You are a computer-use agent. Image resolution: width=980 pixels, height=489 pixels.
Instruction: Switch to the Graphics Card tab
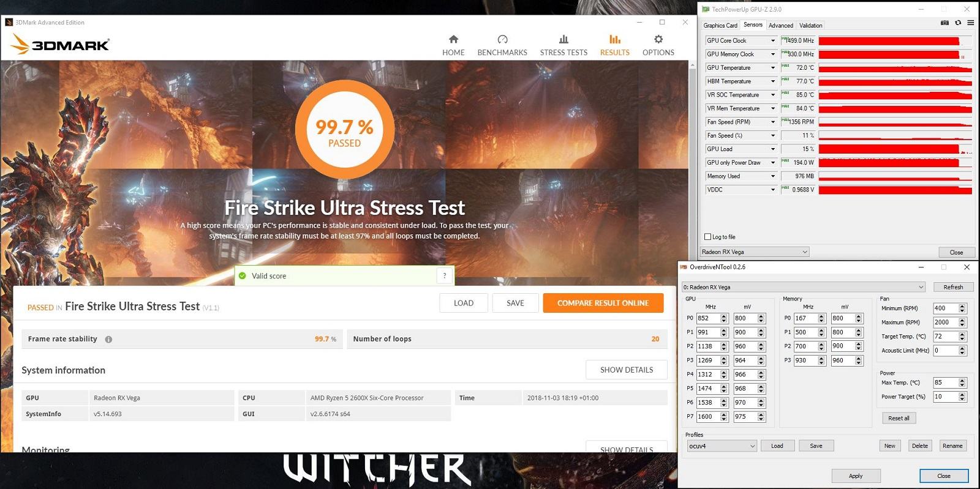[720, 25]
